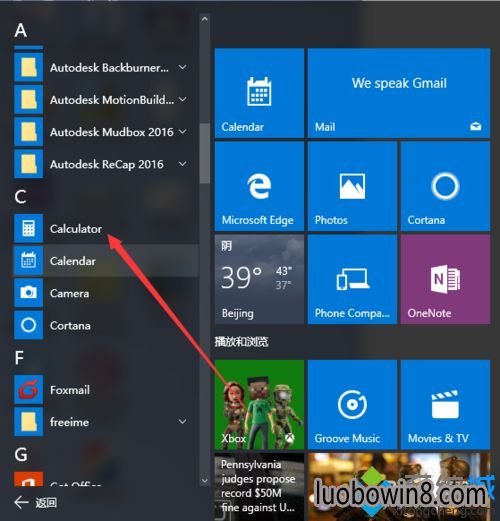Screen dimensions: 500x521
Task: Open the Beijing weather tile
Action: tap(259, 279)
